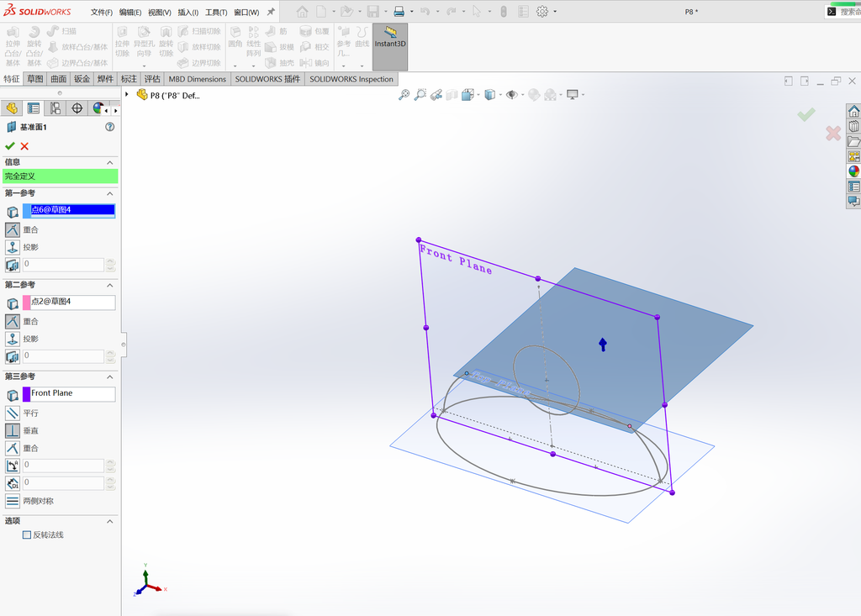Viewport: 861px width, 616px height.
Task: Collapse the 信息 section
Action: 110,162
